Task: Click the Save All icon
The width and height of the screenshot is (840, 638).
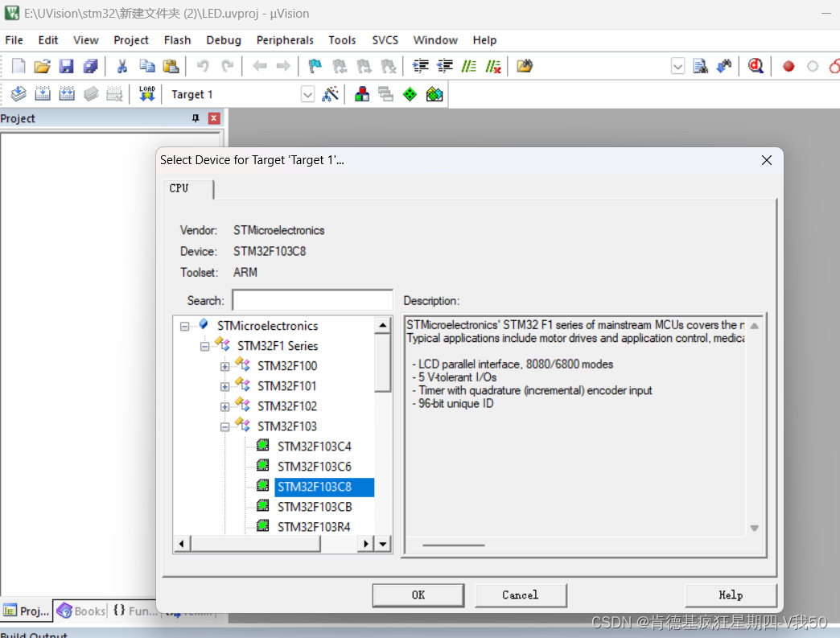Action: click(x=91, y=66)
